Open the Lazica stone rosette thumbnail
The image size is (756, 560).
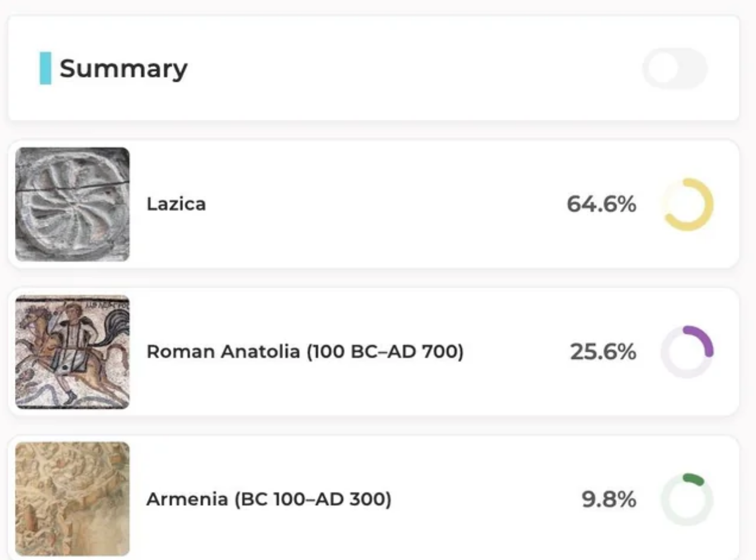tap(72, 204)
